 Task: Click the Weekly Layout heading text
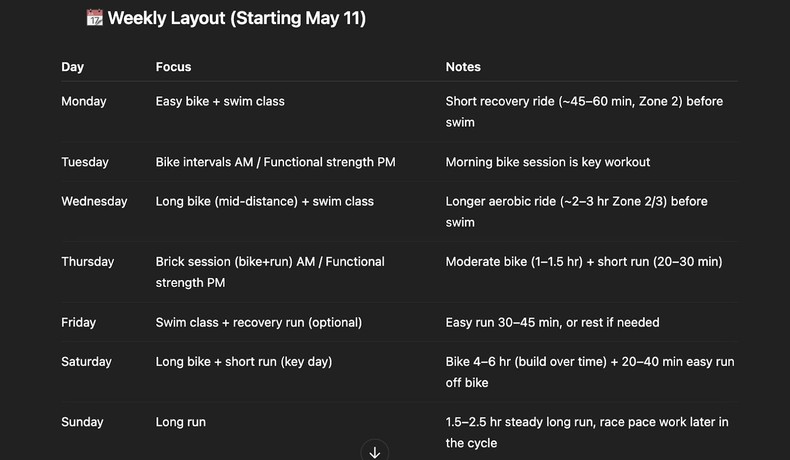tap(237, 18)
